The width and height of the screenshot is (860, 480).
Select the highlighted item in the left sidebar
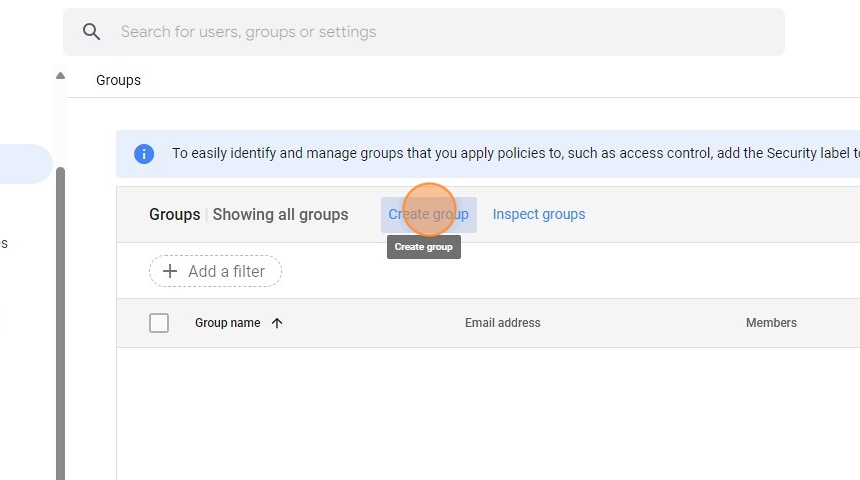pyautogui.click(x=25, y=164)
